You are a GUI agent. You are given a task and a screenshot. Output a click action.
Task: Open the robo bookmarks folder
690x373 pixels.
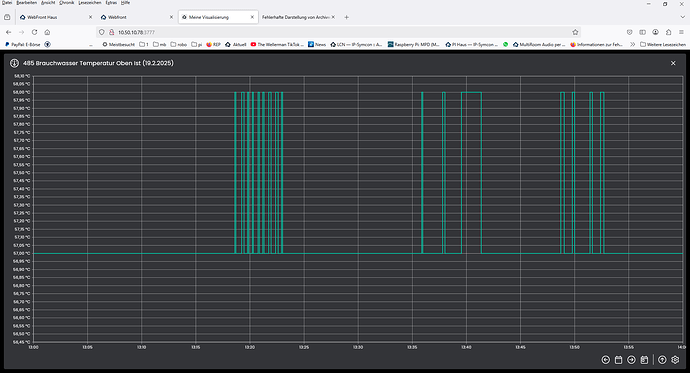tap(179, 44)
